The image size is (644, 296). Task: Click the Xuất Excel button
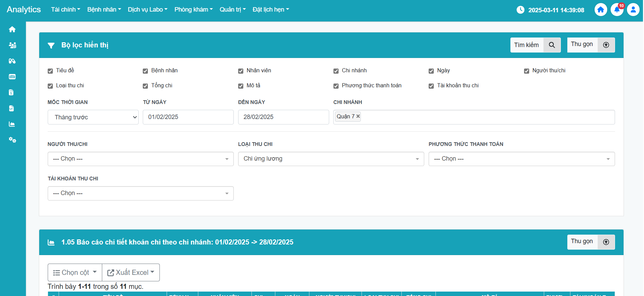point(131,272)
